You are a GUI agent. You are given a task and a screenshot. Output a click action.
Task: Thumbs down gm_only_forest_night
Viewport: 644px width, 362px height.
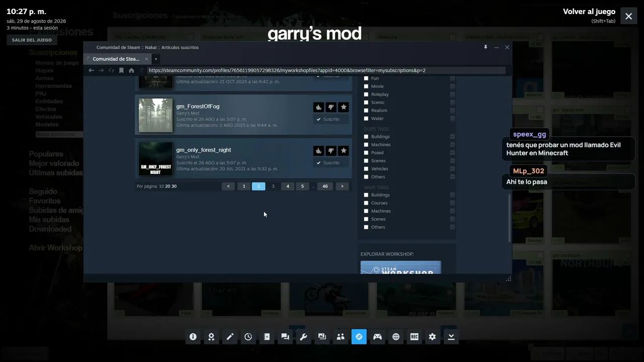click(x=331, y=151)
